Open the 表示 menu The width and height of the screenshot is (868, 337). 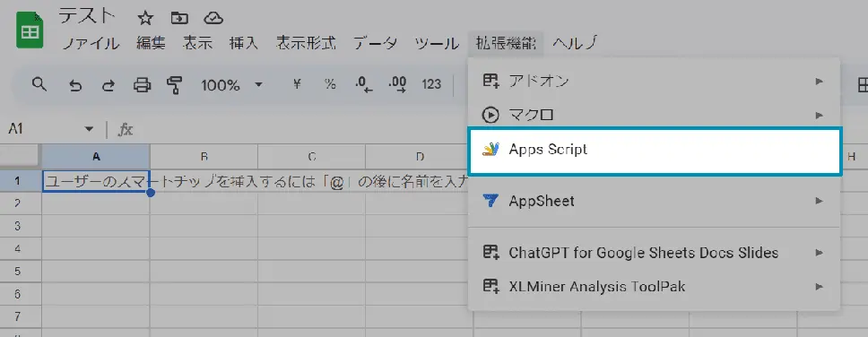pyautogui.click(x=197, y=43)
